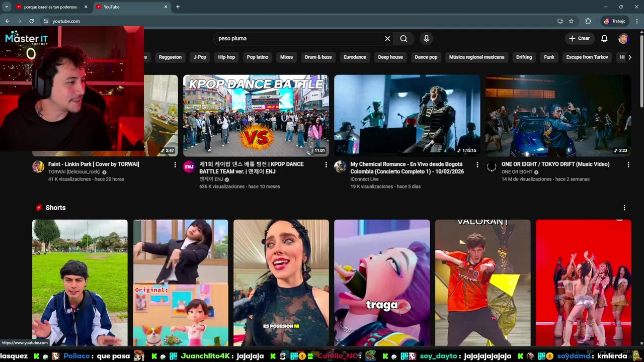
Task: Open the KPOP DANCE BATTLE thumbnail
Action: (x=256, y=116)
